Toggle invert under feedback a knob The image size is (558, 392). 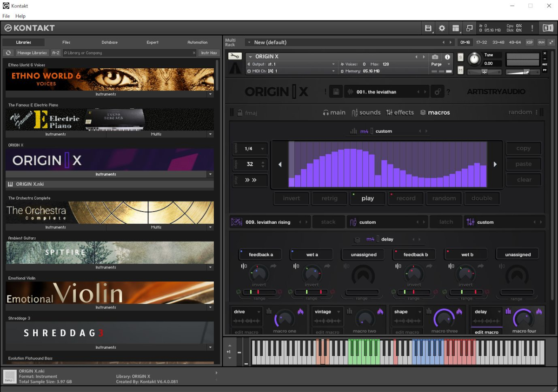point(259,285)
